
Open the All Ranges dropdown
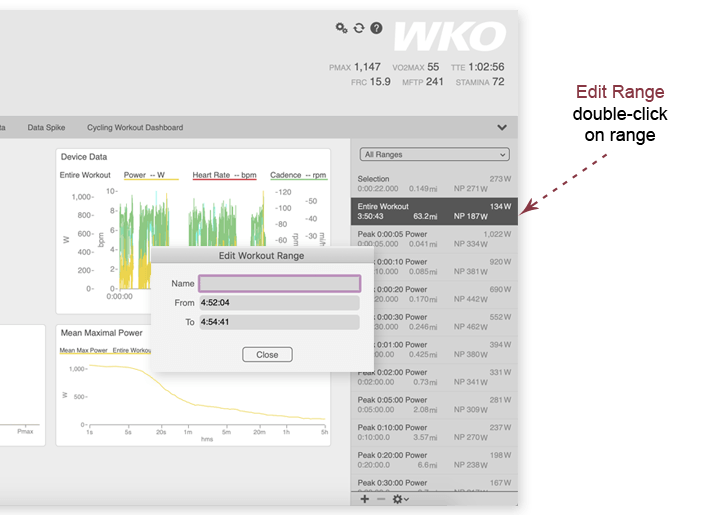click(x=434, y=155)
